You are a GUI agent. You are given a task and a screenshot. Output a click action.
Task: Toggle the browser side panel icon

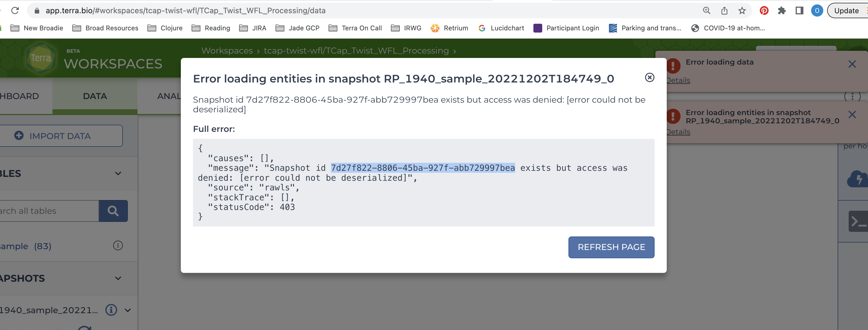[x=799, y=10]
